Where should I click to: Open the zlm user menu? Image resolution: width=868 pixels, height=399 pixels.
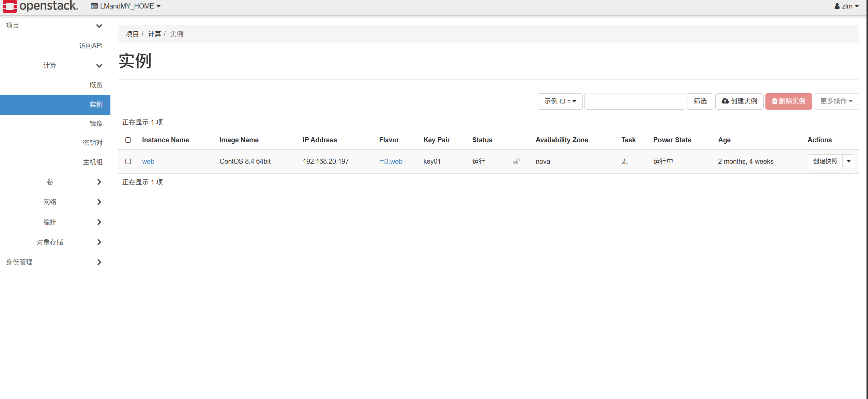coord(847,6)
